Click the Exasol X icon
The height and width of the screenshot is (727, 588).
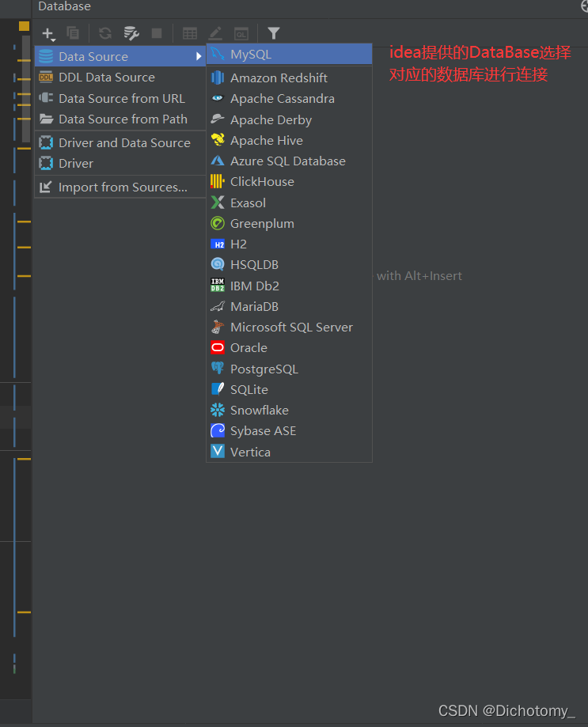pyautogui.click(x=218, y=203)
